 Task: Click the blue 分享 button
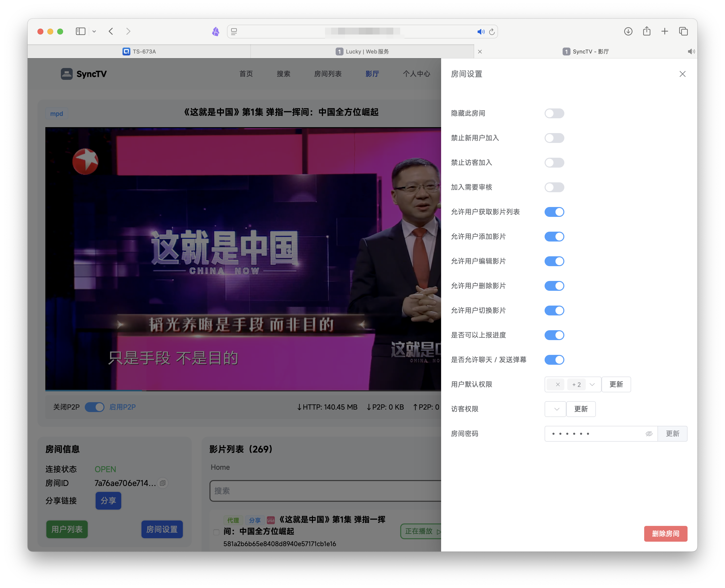tap(108, 501)
